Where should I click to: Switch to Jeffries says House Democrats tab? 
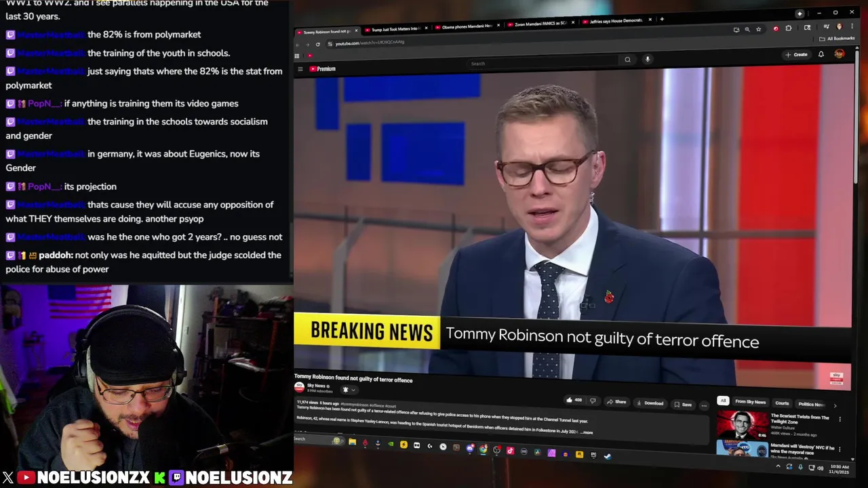tap(614, 21)
